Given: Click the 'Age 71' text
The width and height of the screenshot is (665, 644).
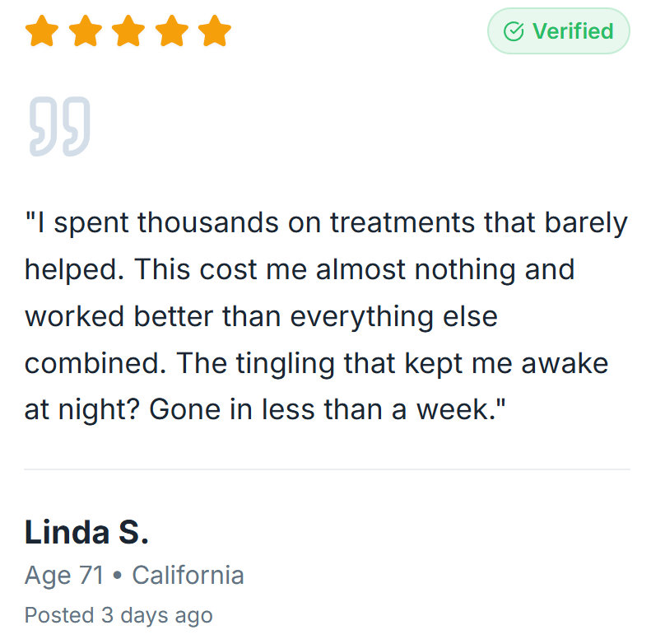Looking at the screenshot, I should pos(64,575).
